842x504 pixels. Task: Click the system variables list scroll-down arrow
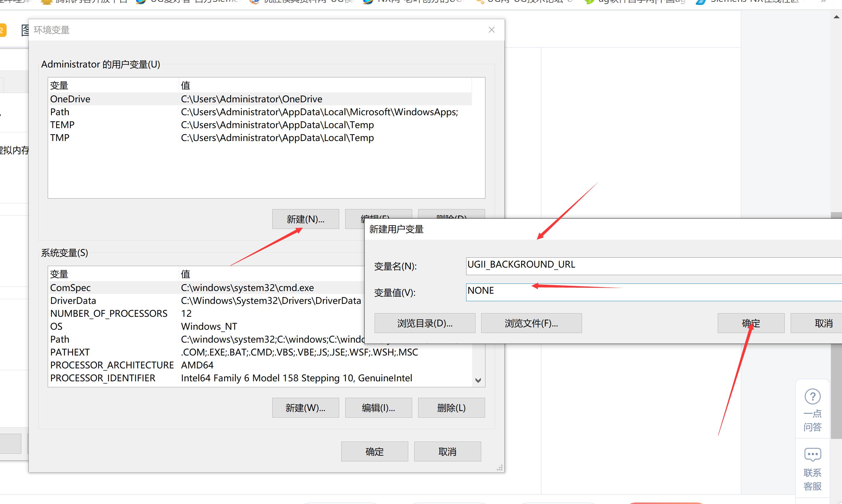478,380
